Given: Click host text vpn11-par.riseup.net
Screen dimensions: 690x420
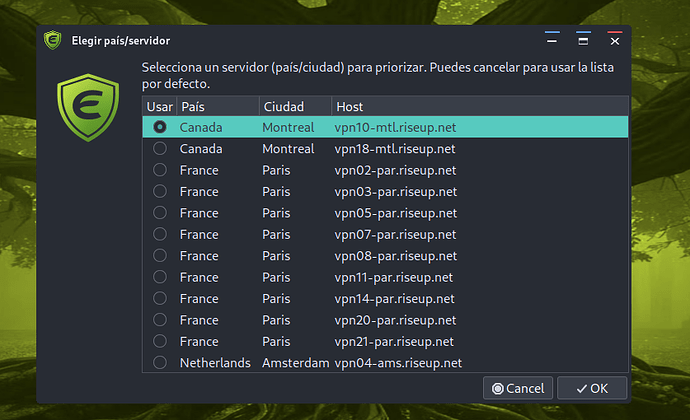Looking at the screenshot, I should (393, 277).
